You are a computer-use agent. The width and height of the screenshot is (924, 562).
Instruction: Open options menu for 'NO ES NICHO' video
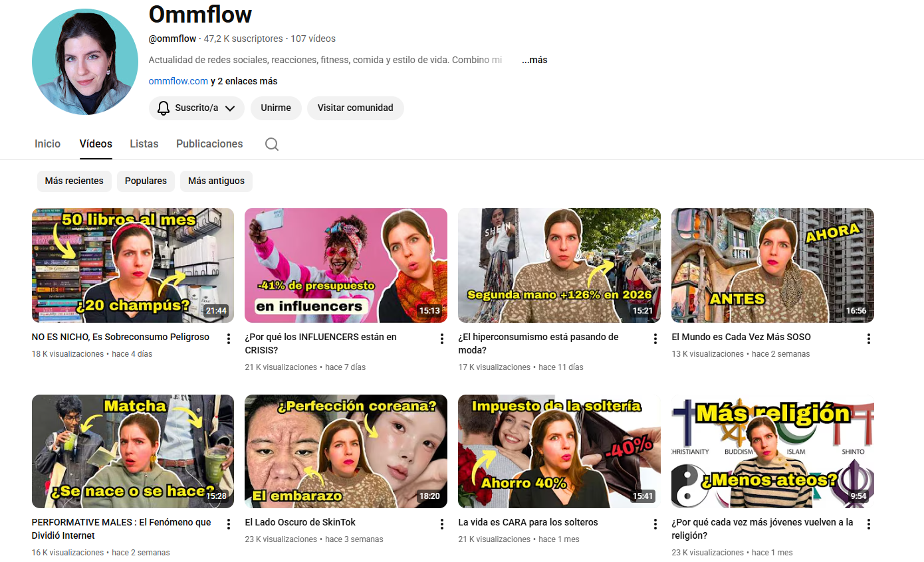tap(229, 339)
